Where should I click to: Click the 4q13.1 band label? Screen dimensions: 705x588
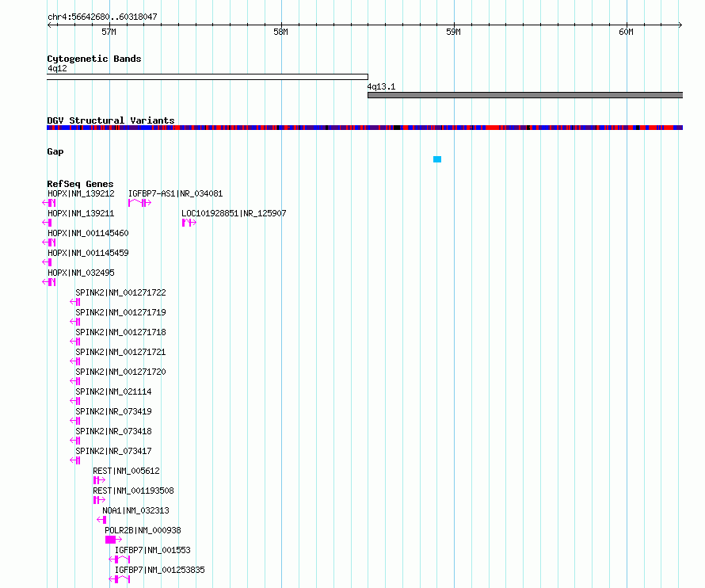[381, 86]
